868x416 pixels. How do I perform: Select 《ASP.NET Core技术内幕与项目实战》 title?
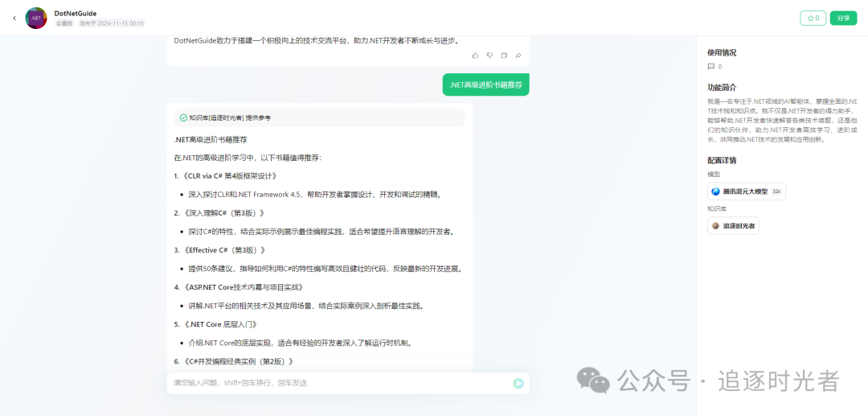(243, 287)
